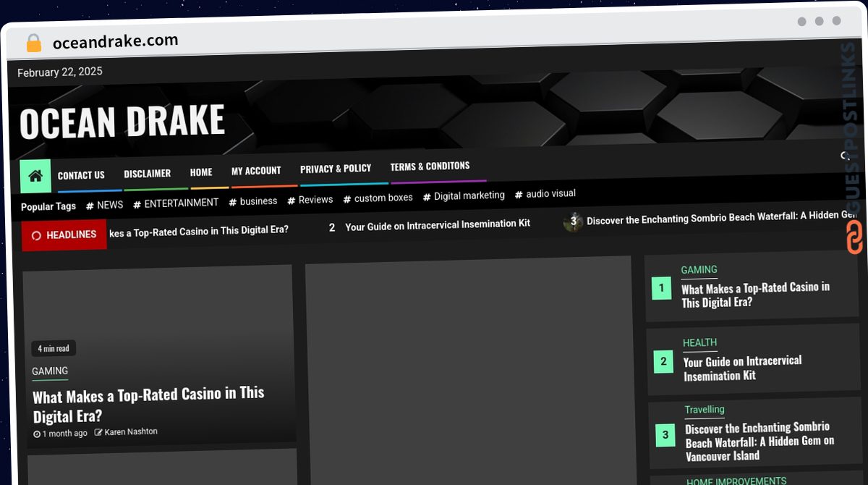Click the February 22, 2025 date
The width and height of the screenshot is (868, 485).
60,72
